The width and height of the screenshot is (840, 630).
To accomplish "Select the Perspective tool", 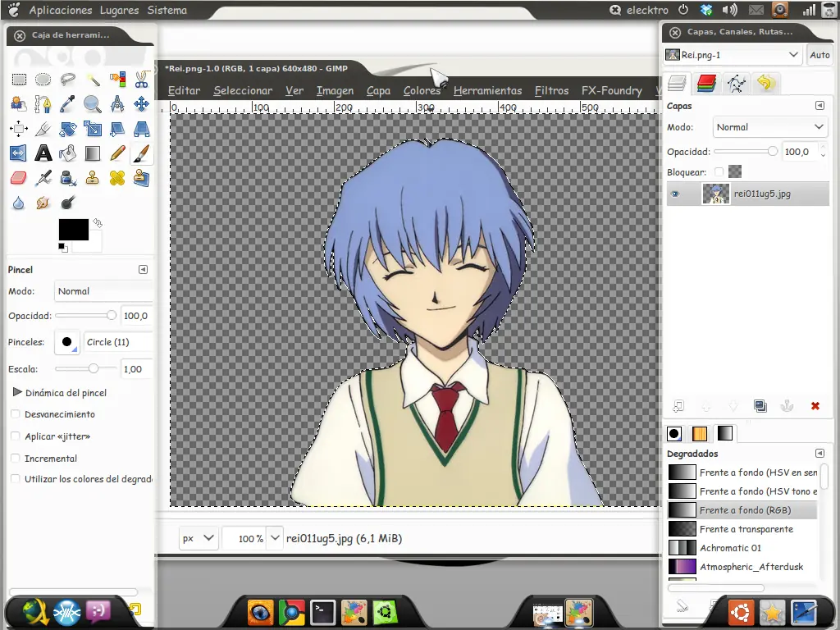I will [x=141, y=129].
